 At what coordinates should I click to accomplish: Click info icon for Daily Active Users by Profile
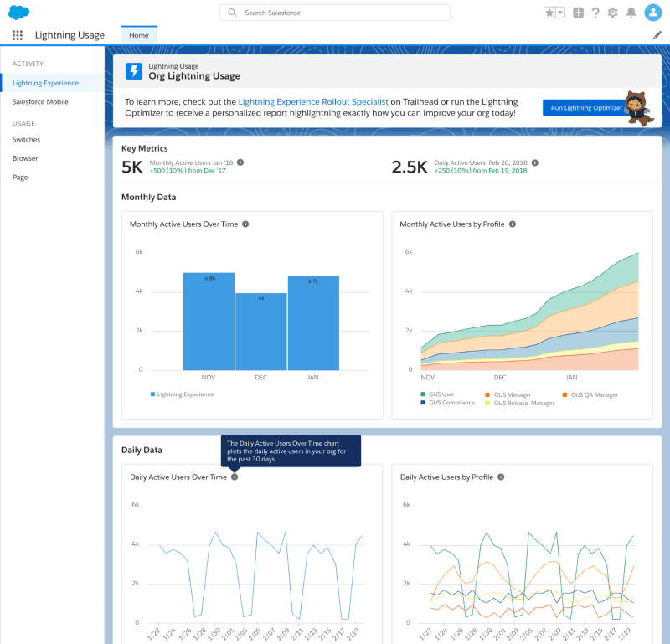point(501,477)
